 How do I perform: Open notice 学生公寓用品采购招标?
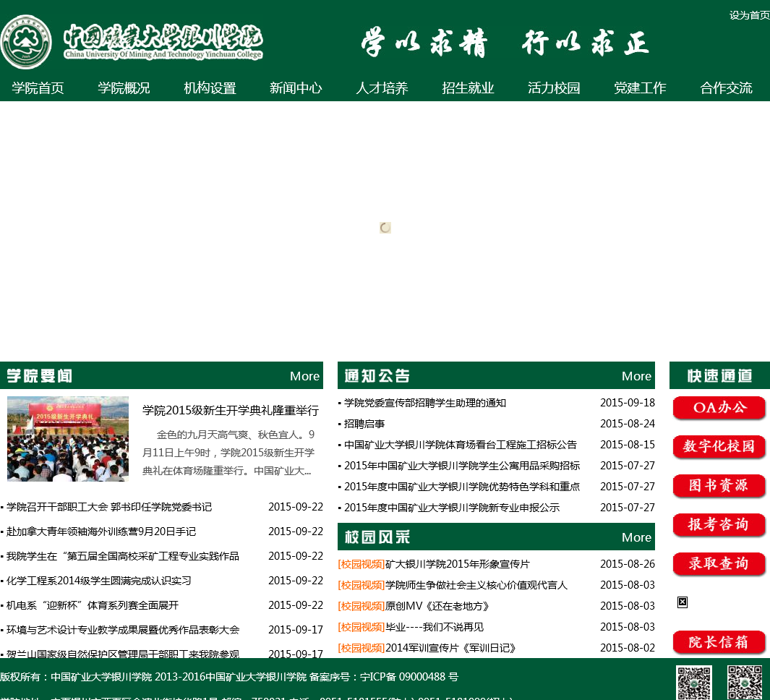click(x=461, y=466)
